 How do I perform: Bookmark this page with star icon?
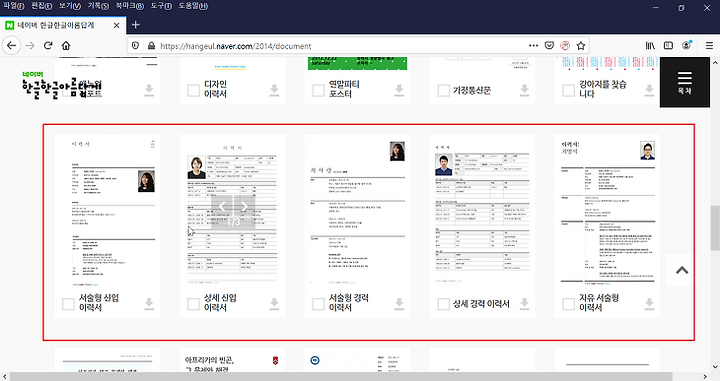click(x=581, y=45)
